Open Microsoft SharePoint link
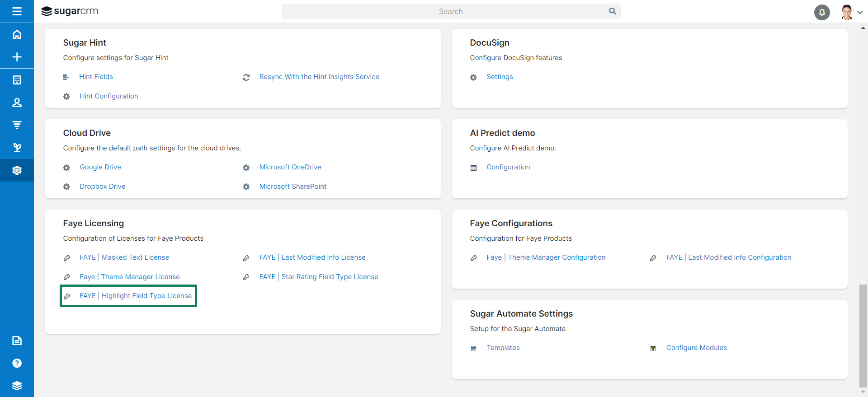 [293, 187]
